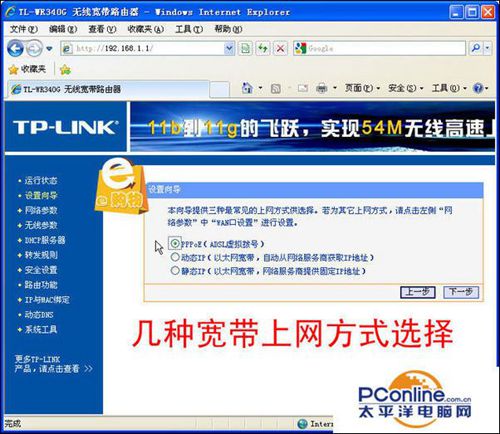Click the Home icon in command bar
Screen dimensions: 500x434
(x=247, y=88)
